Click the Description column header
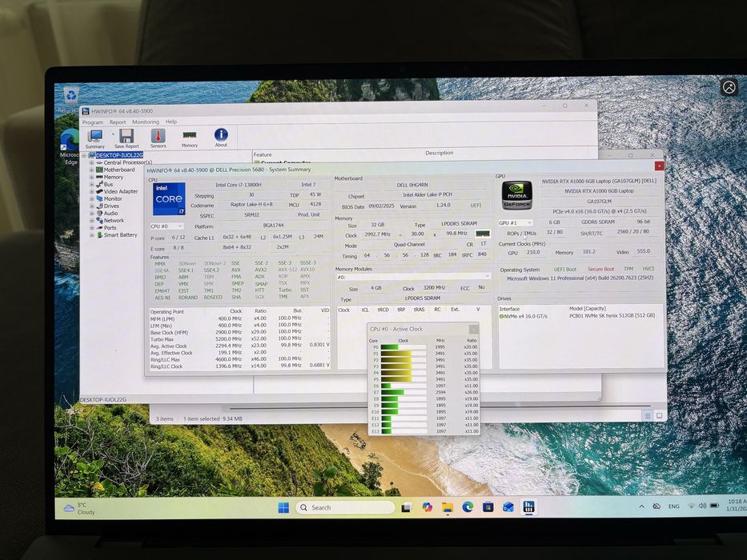 point(440,153)
